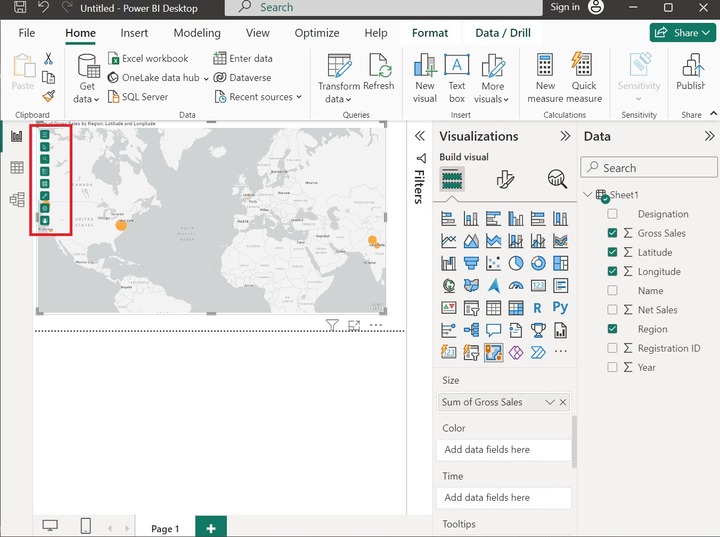The width and height of the screenshot is (720, 537).
Task: Pick the Funnel chart visualization
Action: click(471, 263)
